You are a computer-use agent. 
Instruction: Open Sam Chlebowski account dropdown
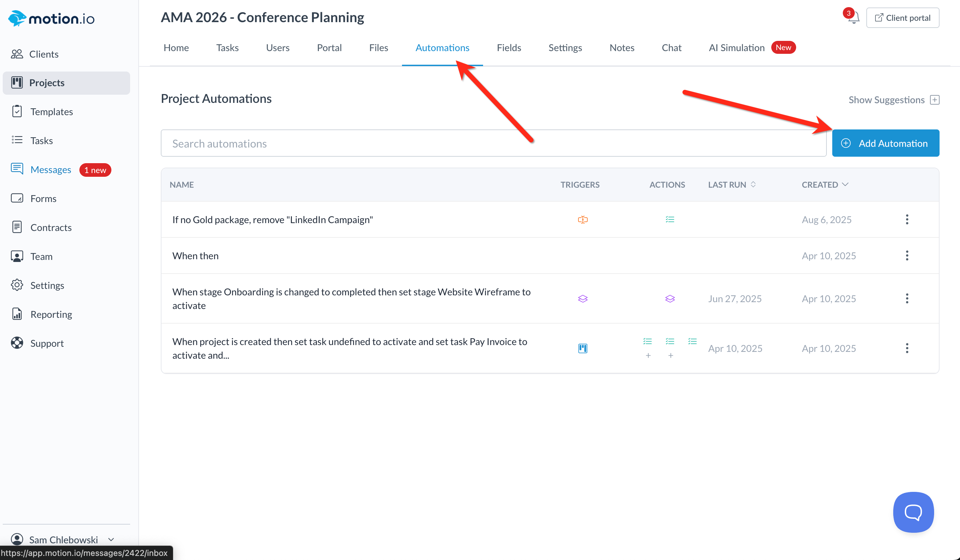coord(63,539)
